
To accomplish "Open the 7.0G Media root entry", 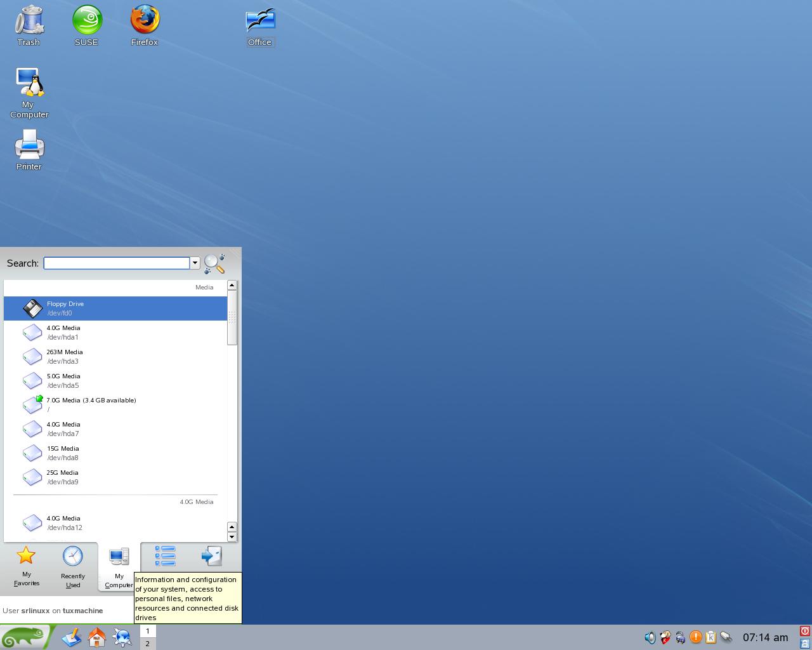I will point(115,405).
